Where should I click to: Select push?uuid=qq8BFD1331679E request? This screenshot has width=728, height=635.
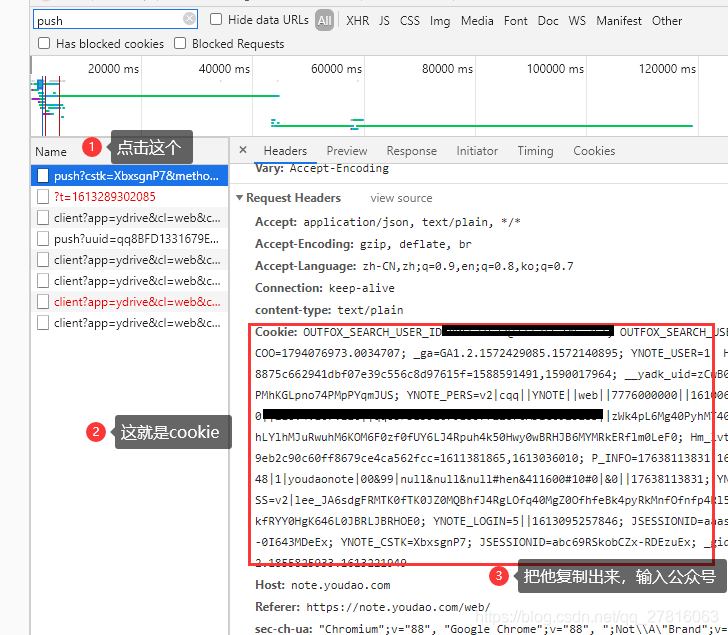(130, 239)
